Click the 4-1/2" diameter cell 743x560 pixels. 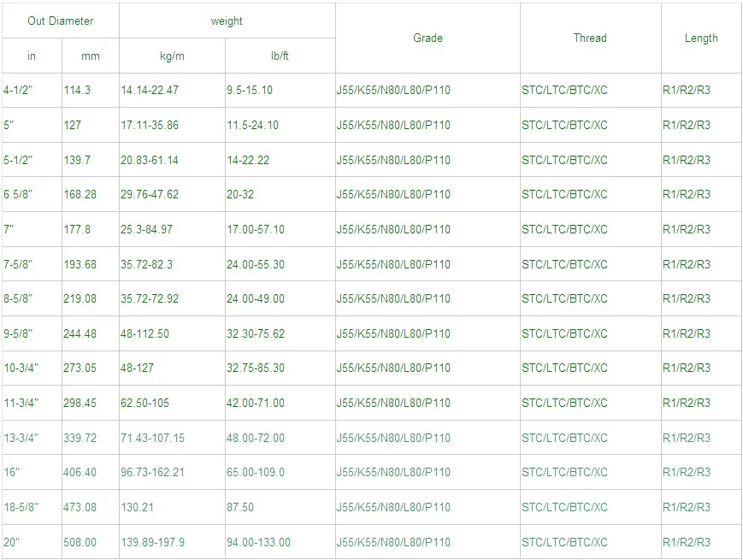[20, 91]
